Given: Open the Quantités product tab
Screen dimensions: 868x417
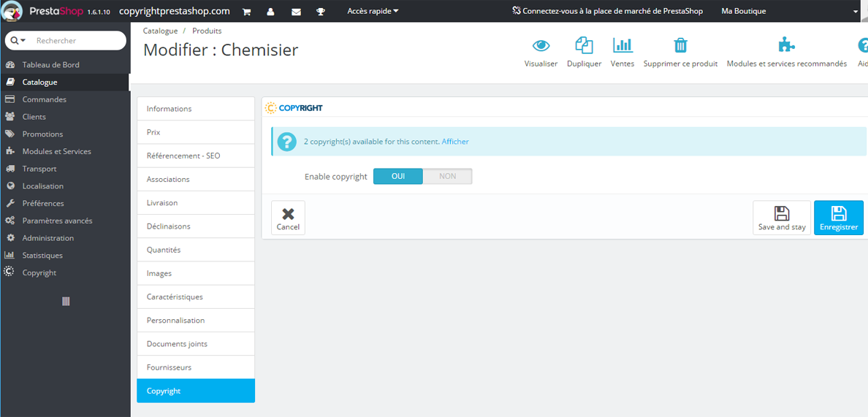Looking at the screenshot, I should [196, 250].
